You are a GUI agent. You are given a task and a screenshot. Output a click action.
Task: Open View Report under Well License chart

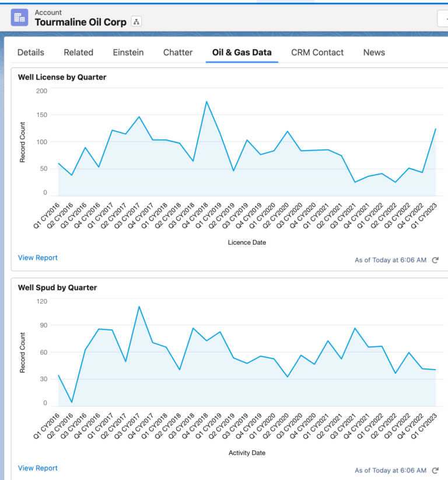click(38, 258)
